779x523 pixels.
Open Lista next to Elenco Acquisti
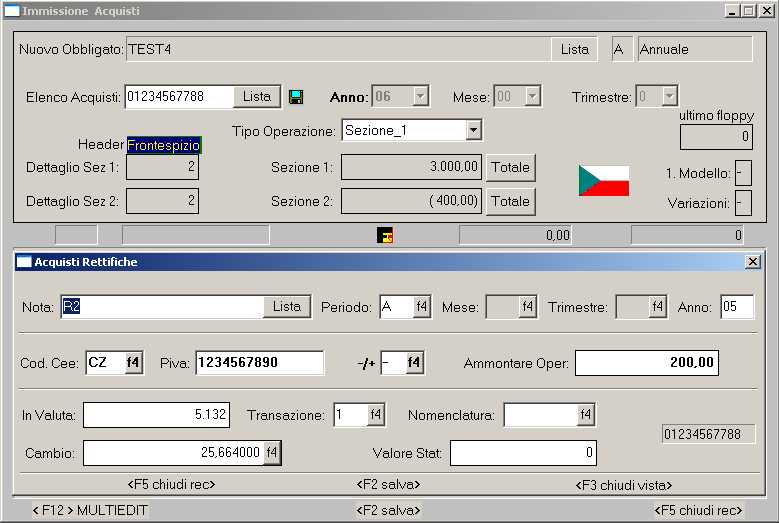[256, 96]
